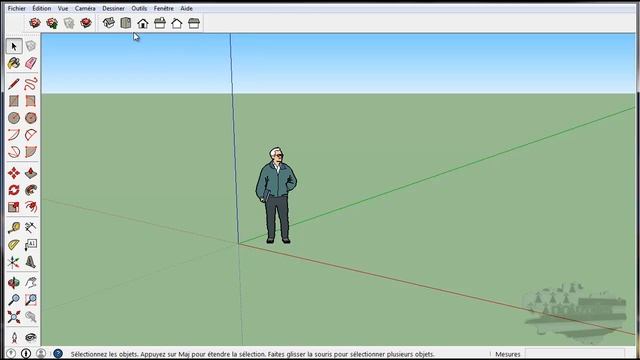
Task: Click inside the Mesures input box
Action: (575, 354)
